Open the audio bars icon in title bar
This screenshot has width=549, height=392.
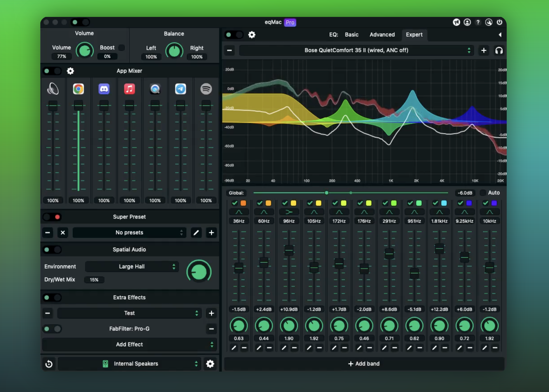[x=457, y=22]
